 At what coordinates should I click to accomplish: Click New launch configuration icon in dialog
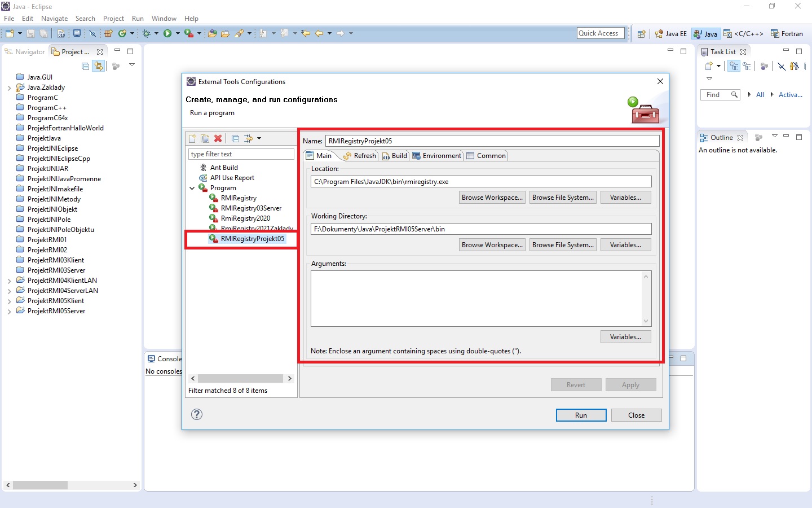pyautogui.click(x=192, y=138)
